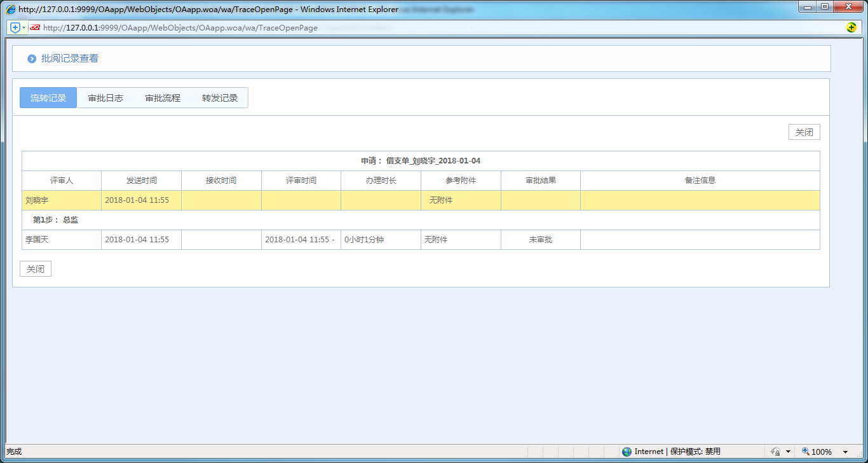
Task: Open dropdown arrow next to shield icon
Action: click(24, 28)
